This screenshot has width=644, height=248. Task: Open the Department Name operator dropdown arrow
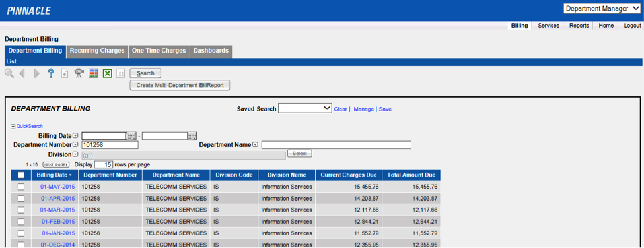tap(255, 144)
